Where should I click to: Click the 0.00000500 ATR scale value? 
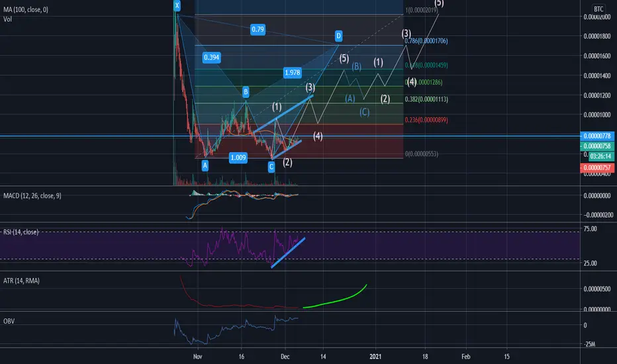click(597, 289)
